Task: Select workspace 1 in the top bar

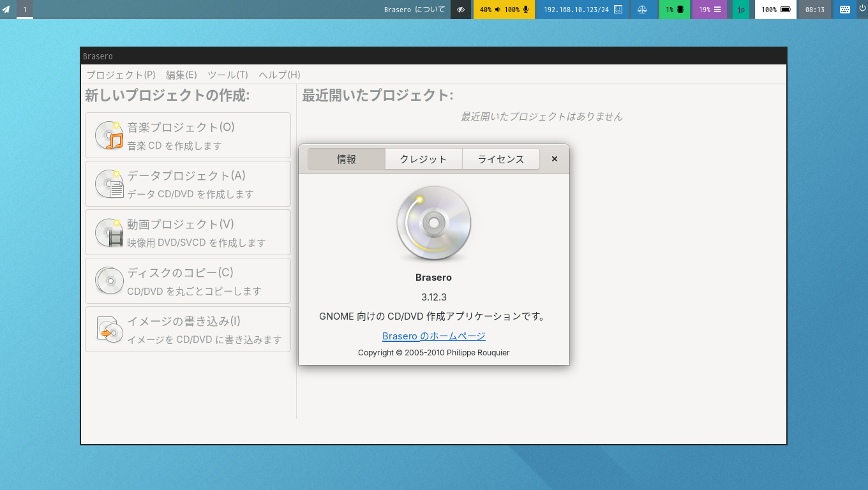Action: pos(25,10)
